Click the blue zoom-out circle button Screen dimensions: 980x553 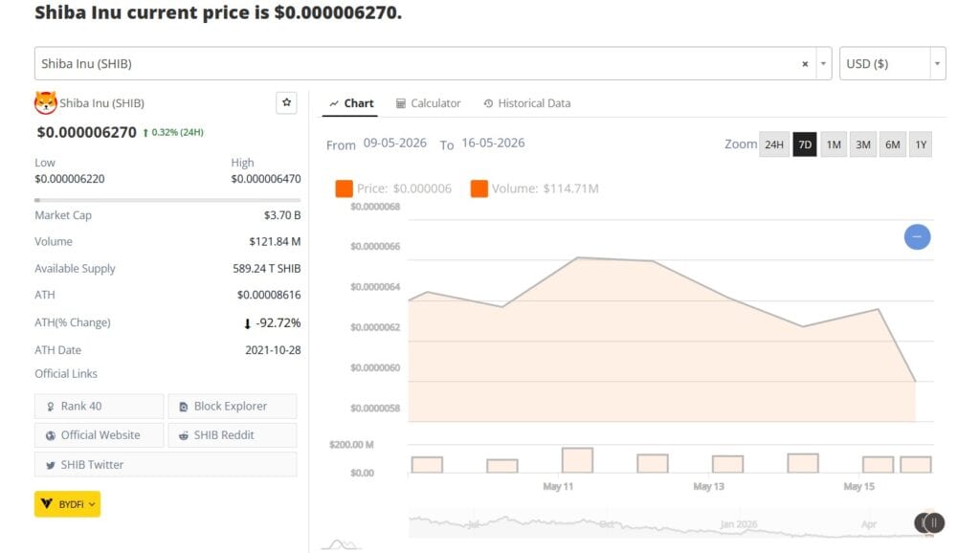tap(917, 237)
